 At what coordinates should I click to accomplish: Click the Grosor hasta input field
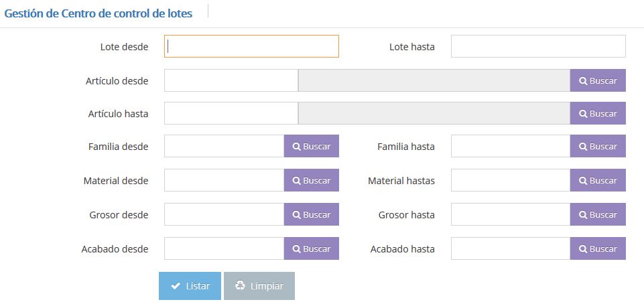point(511,214)
